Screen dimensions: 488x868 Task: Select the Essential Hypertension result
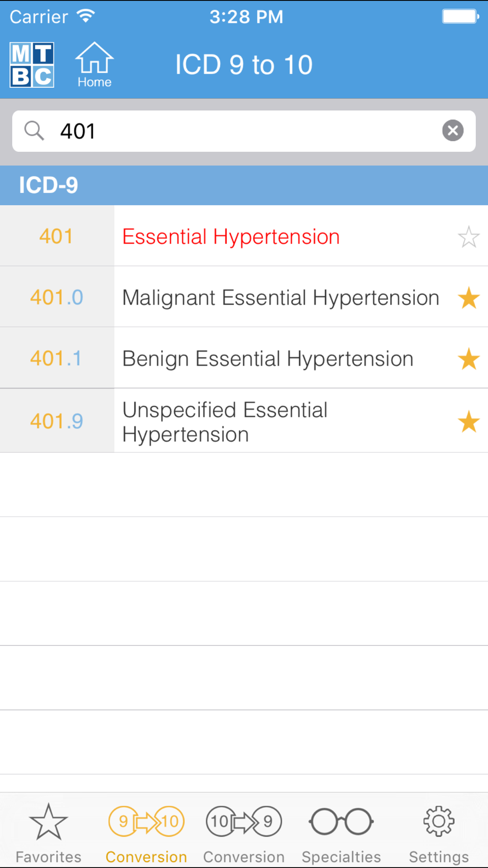231,237
